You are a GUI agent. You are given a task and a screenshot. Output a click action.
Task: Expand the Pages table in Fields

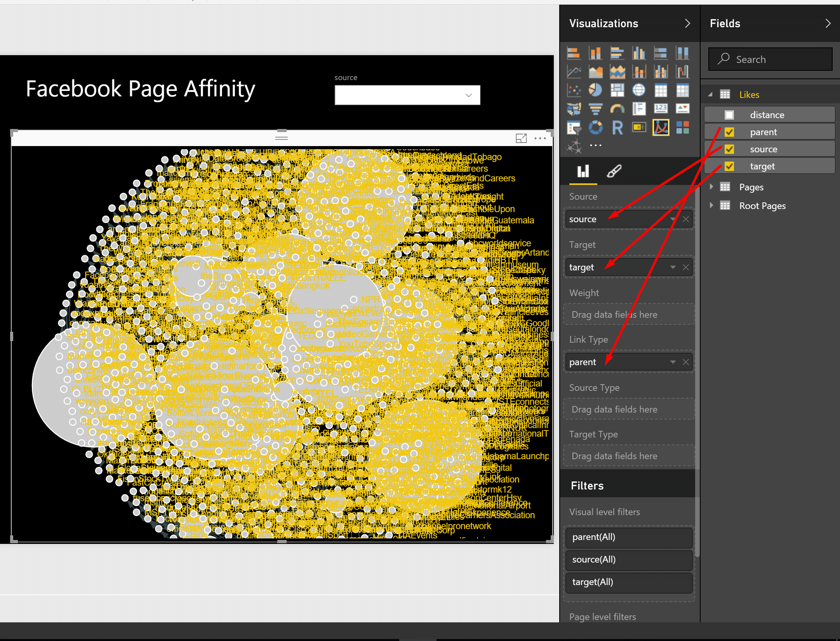click(711, 187)
